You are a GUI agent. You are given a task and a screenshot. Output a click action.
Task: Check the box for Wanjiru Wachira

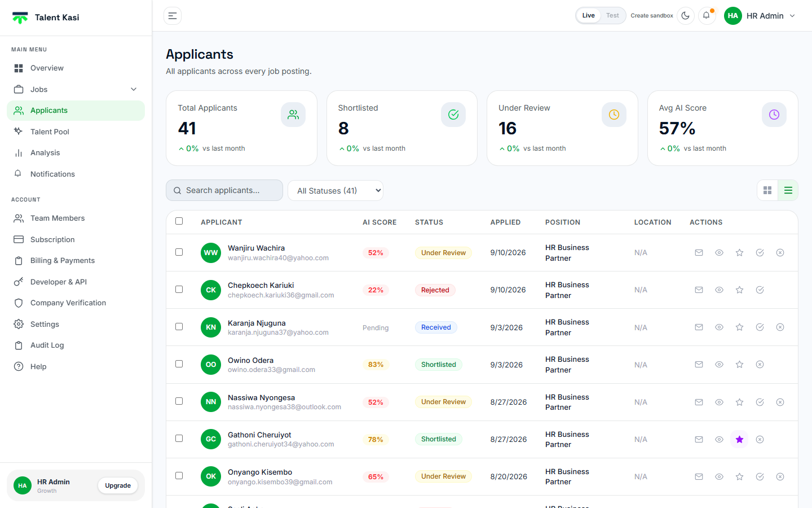pyautogui.click(x=179, y=252)
